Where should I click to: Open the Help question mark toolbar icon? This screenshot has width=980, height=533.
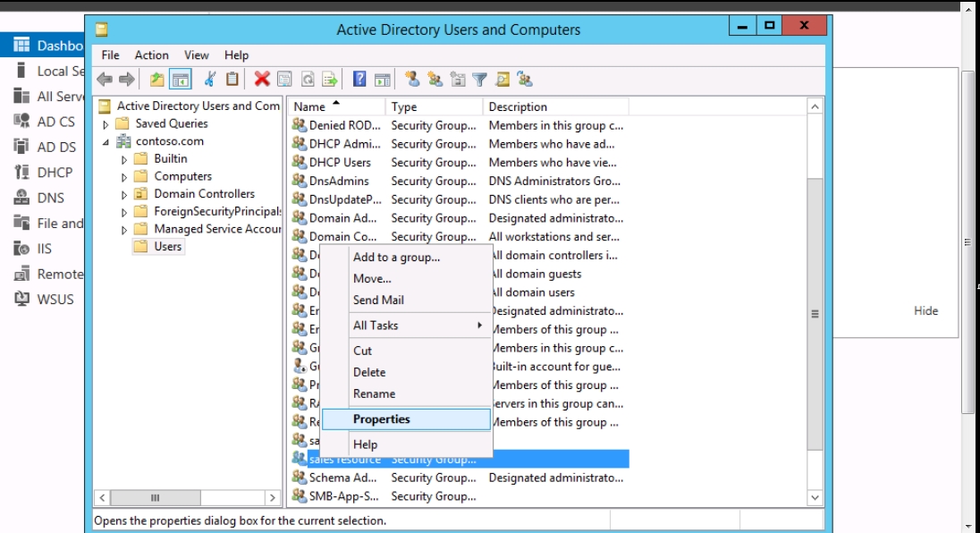(359, 80)
